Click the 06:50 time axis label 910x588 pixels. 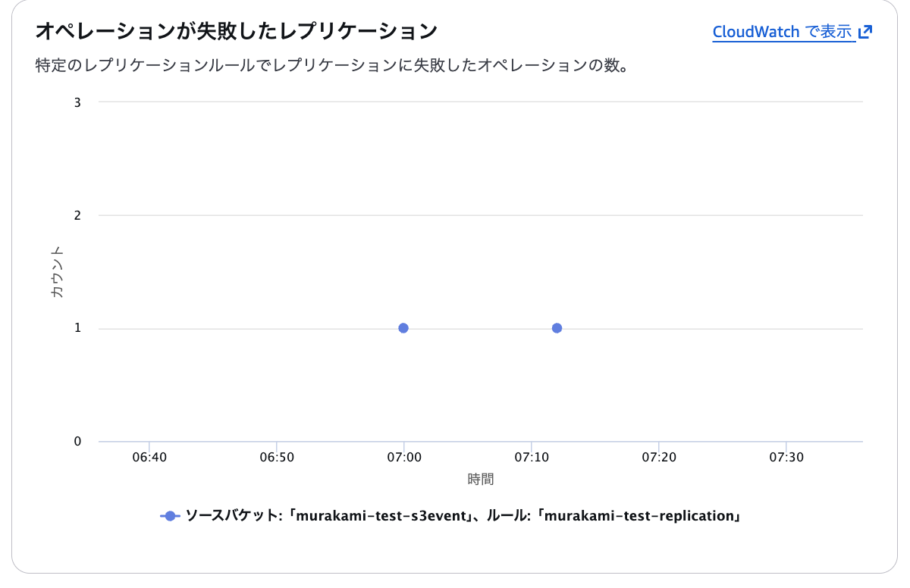277,458
